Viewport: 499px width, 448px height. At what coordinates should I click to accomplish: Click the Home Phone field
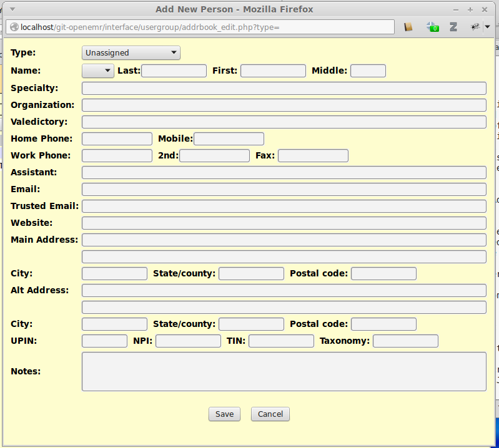[x=117, y=139]
